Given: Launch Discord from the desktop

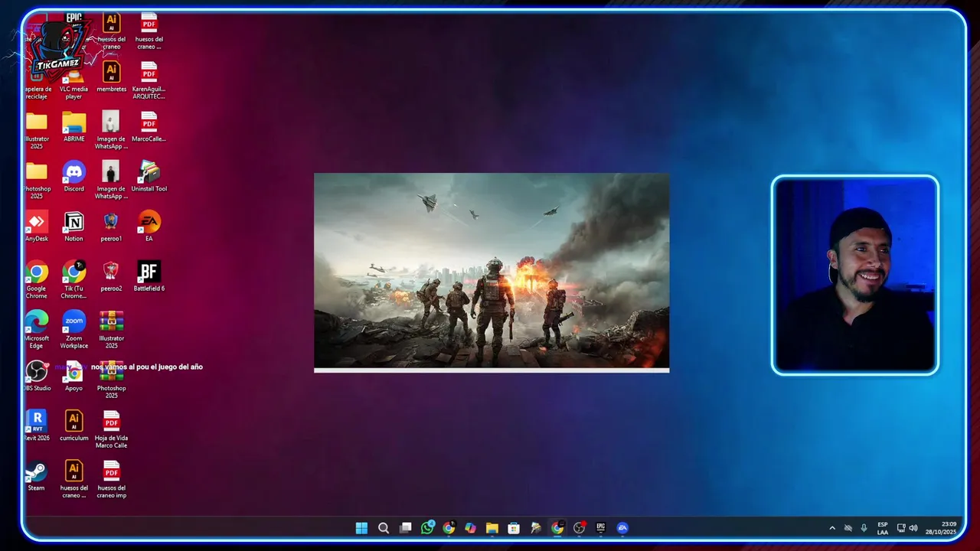Looking at the screenshot, I should point(73,177).
